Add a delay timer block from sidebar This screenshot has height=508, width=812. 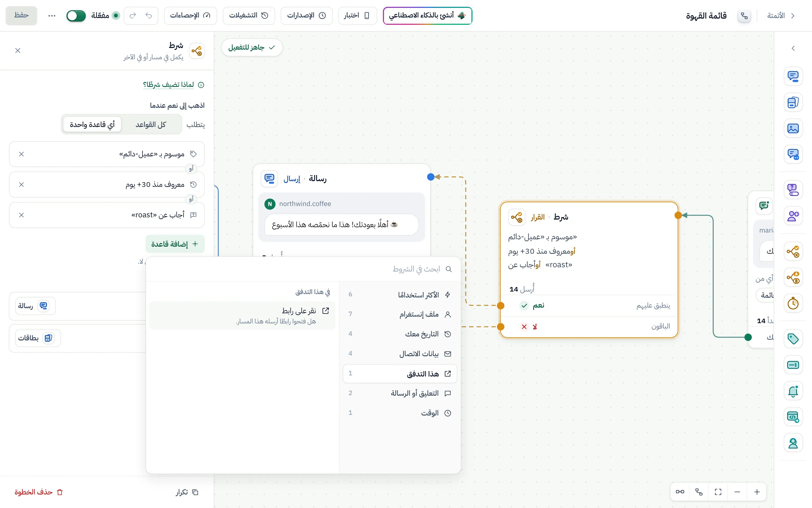(x=793, y=303)
